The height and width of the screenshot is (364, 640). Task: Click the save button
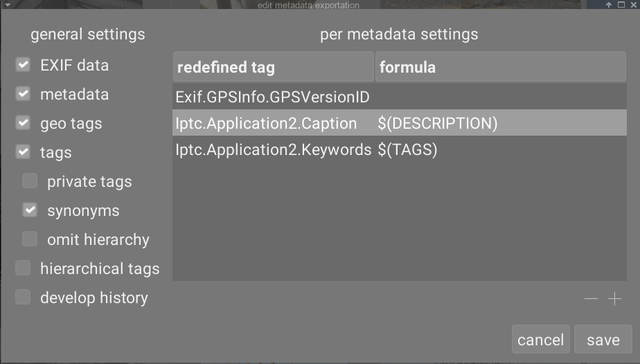(603, 340)
